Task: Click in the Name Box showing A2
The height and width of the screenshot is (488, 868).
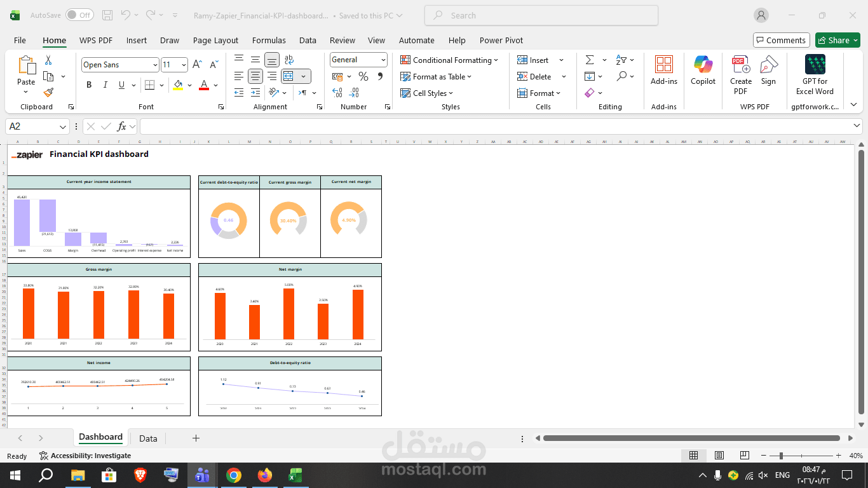Action: point(37,126)
